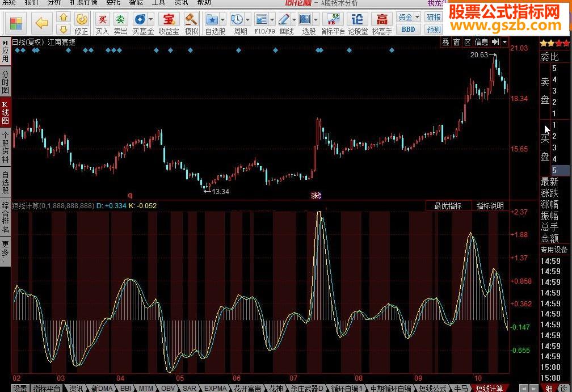Click the colorful squares home icon

point(16,23)
